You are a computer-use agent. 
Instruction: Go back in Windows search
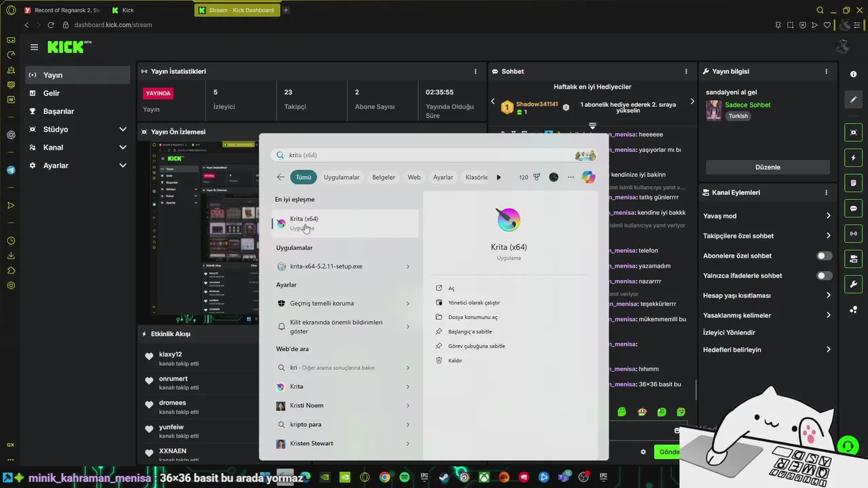pyautogui.click(x=281, y=178)
